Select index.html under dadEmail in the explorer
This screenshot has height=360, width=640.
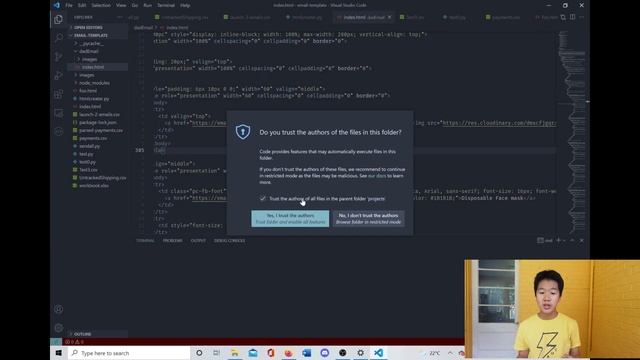pos(98,67)
